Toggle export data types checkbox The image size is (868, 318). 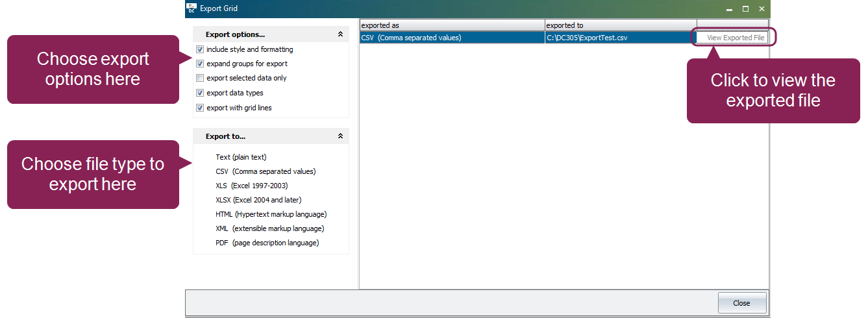[200, 93]
